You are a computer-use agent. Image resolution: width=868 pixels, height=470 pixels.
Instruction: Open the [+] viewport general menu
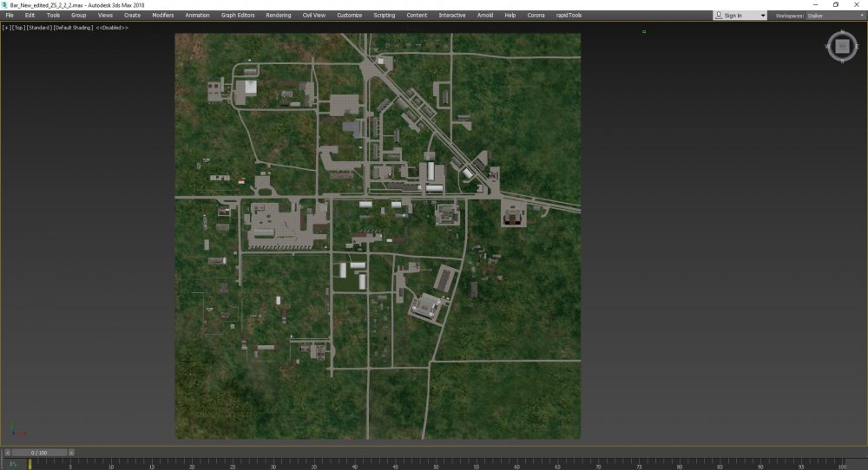pos(6,28)
